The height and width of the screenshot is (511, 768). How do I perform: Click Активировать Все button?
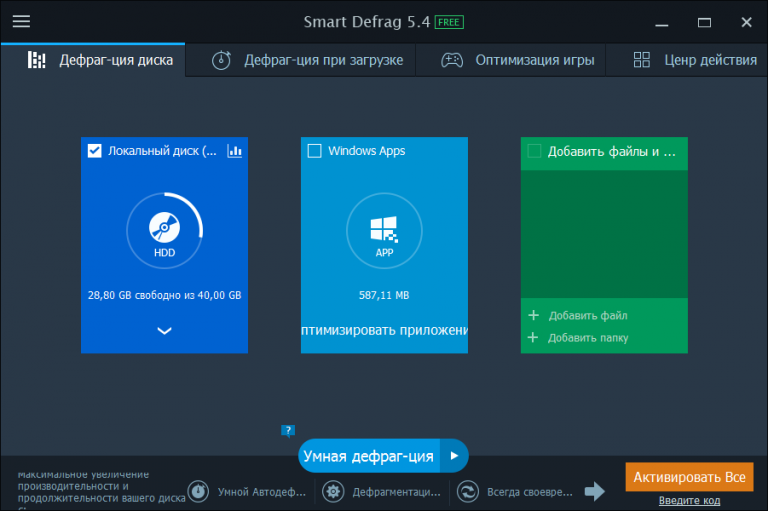(689, 477)
